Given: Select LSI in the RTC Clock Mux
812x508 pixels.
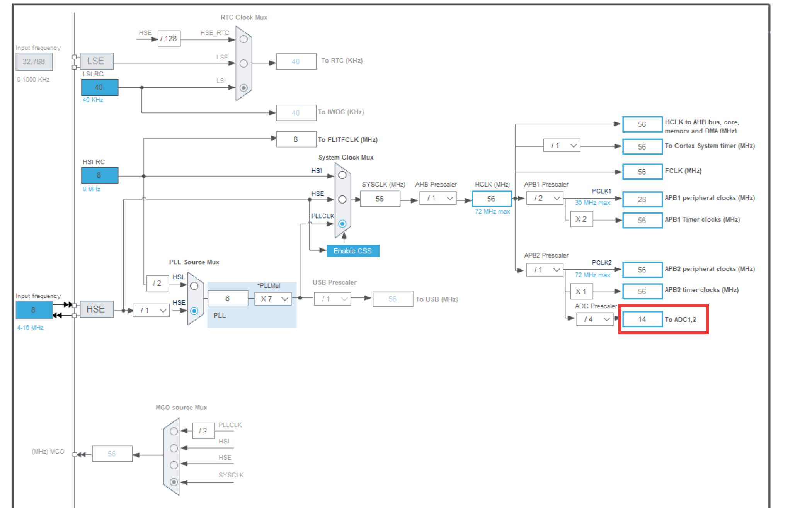Looking at the screenshot, I should (x=243, y=88).
